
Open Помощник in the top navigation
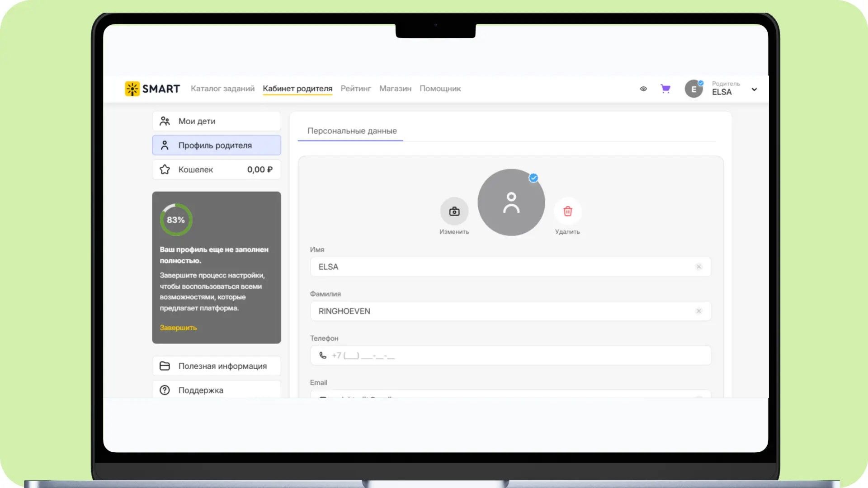[x=440, y=89]
